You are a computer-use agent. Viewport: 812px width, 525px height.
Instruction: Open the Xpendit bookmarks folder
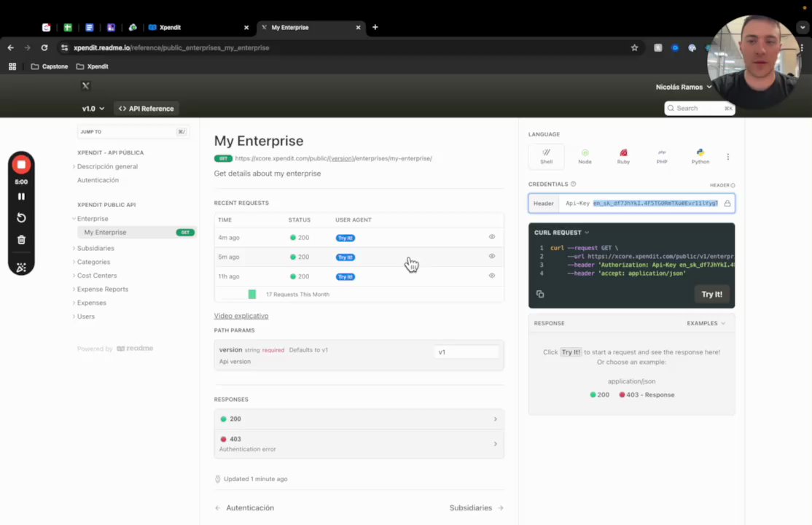(x=92, y=66)
